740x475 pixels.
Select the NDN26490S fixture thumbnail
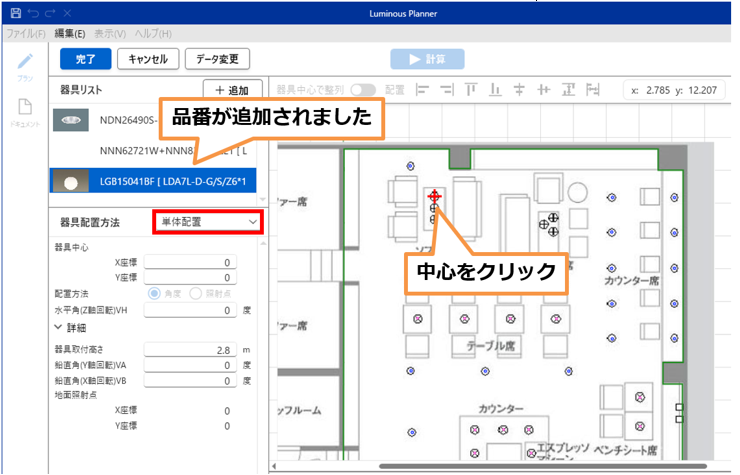tap(74, 121)
